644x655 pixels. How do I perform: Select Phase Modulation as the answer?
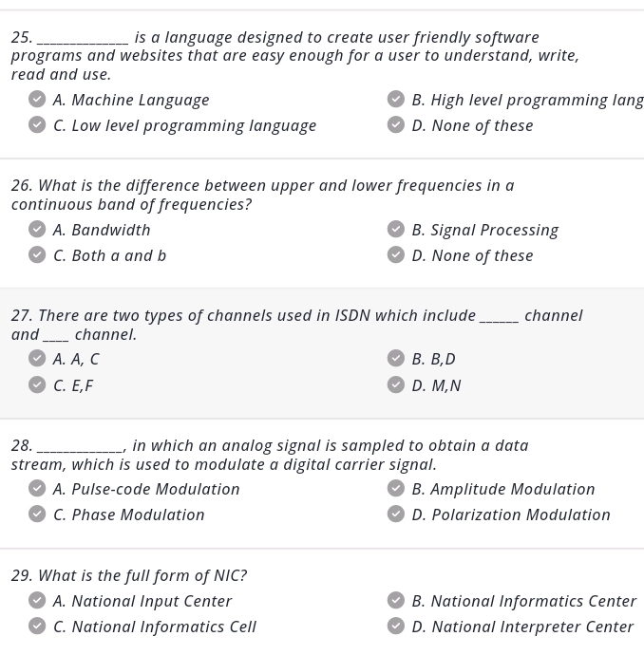(x=128, y=515)
